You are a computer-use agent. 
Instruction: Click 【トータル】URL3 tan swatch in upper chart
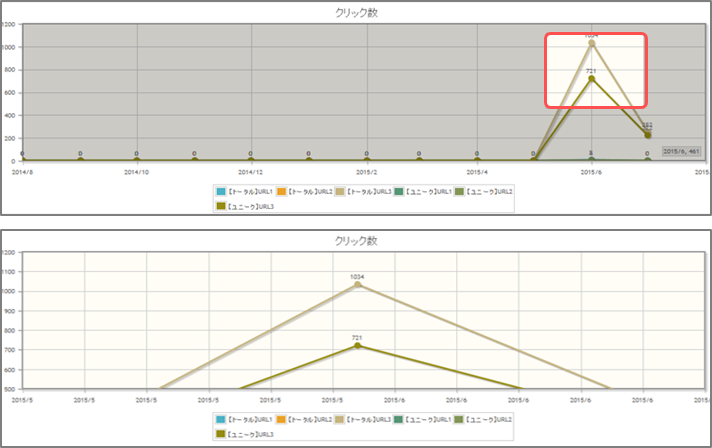[340, 192]
